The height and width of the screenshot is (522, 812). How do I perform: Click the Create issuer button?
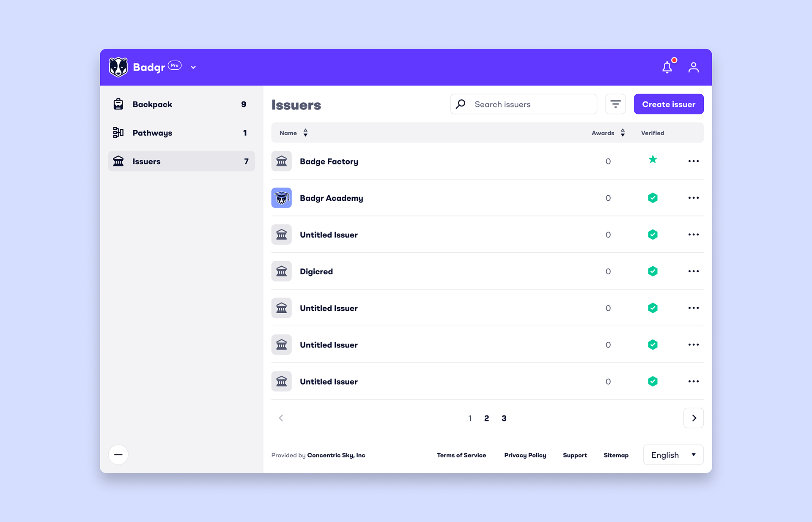pyautogui.click(x=668, y=104)
